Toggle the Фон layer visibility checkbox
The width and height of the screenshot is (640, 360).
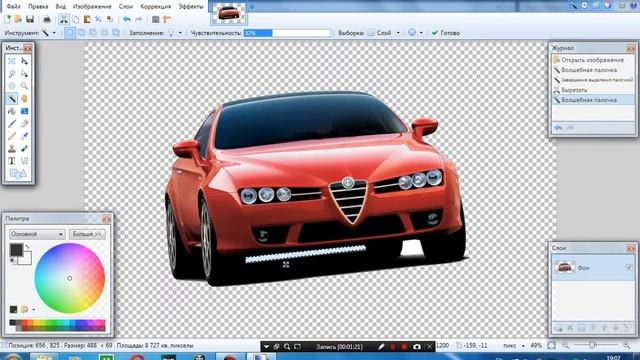coord(629,267)
